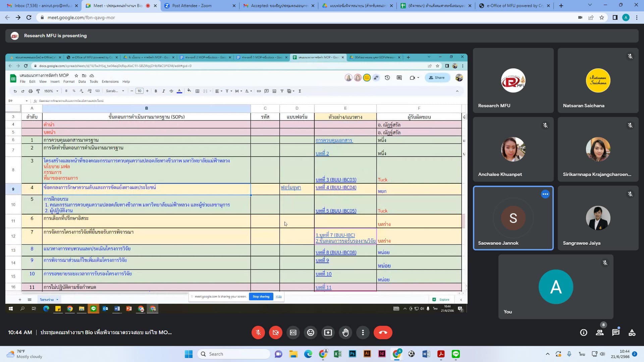Open Chrome tab search chevron
This screenshot has width=644, height=362.
tap(590, 5)
